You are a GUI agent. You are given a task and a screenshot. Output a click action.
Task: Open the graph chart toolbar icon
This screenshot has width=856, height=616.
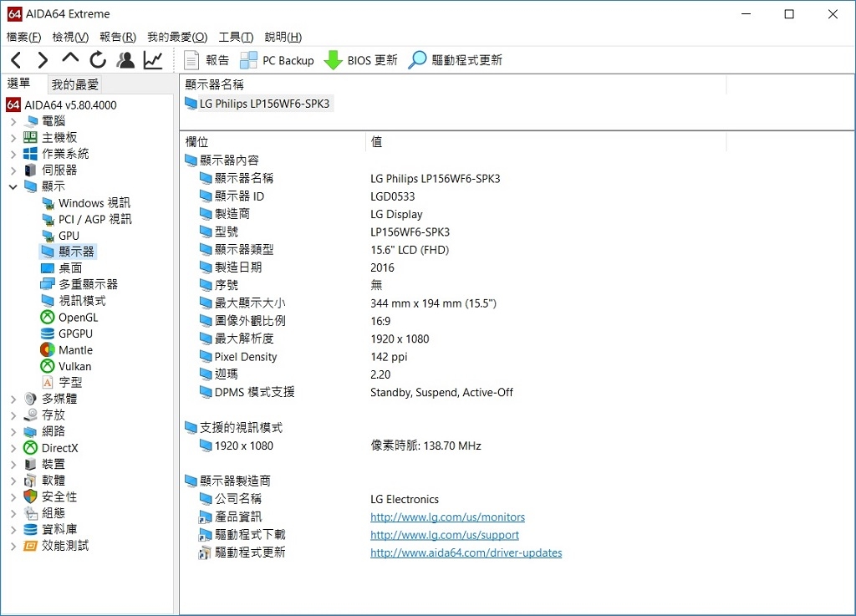[154, 60]
